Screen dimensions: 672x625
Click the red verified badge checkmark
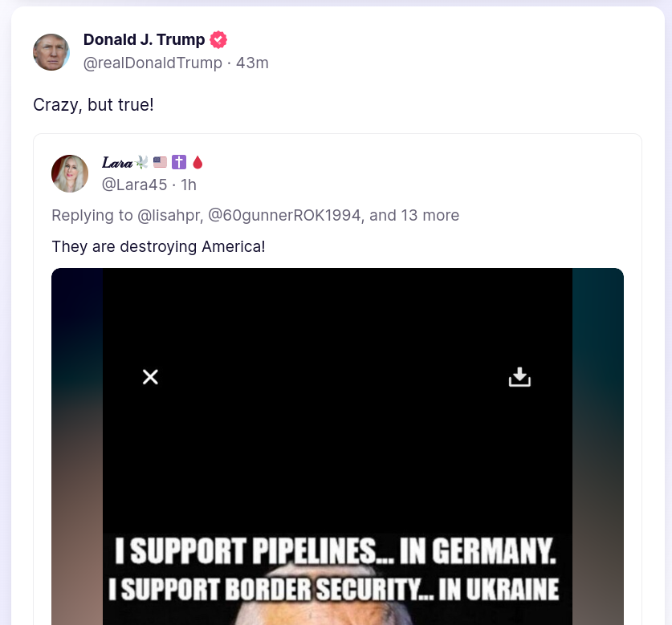[218, 40]
